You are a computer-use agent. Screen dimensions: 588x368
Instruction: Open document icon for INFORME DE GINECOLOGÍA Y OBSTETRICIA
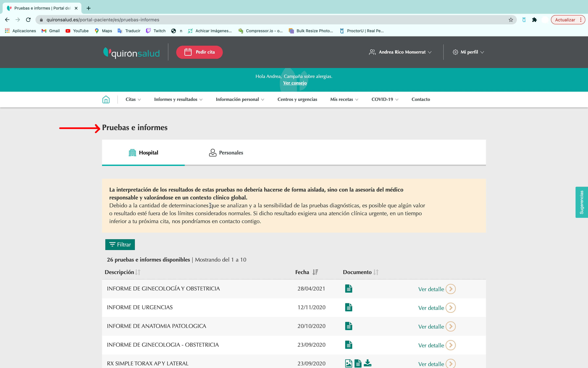coord(348,289)
